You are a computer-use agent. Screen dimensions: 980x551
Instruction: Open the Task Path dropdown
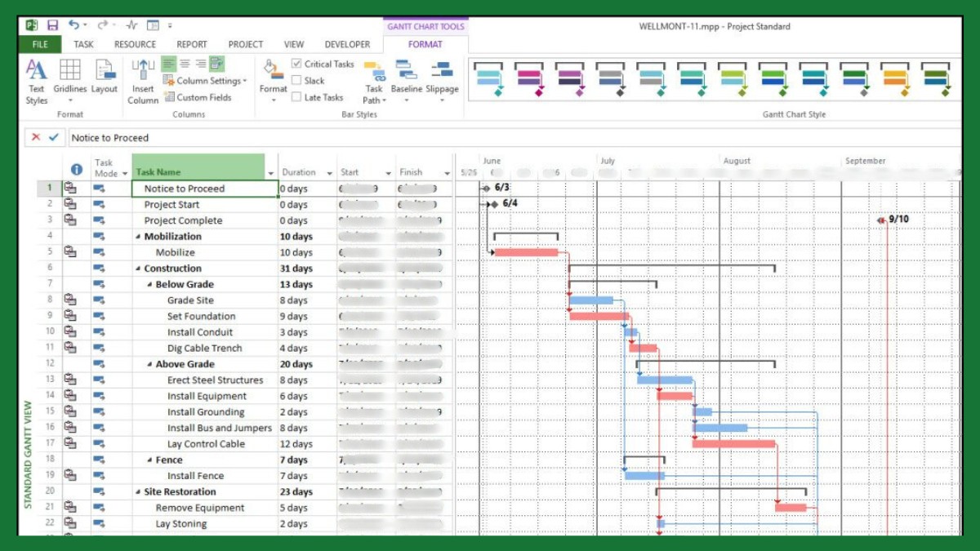374,82
